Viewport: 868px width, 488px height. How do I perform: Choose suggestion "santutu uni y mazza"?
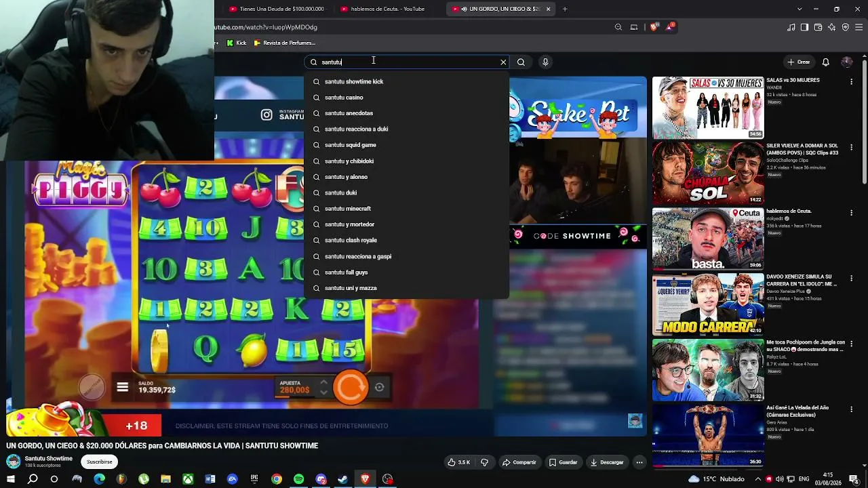click(407, 288)
